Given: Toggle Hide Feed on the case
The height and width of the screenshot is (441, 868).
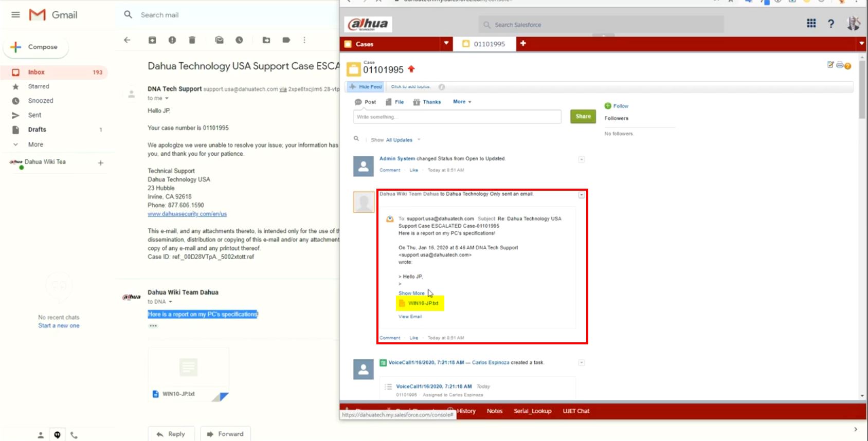Looking at the screenshot, I should pyautogui.click(x=366, y=87).
